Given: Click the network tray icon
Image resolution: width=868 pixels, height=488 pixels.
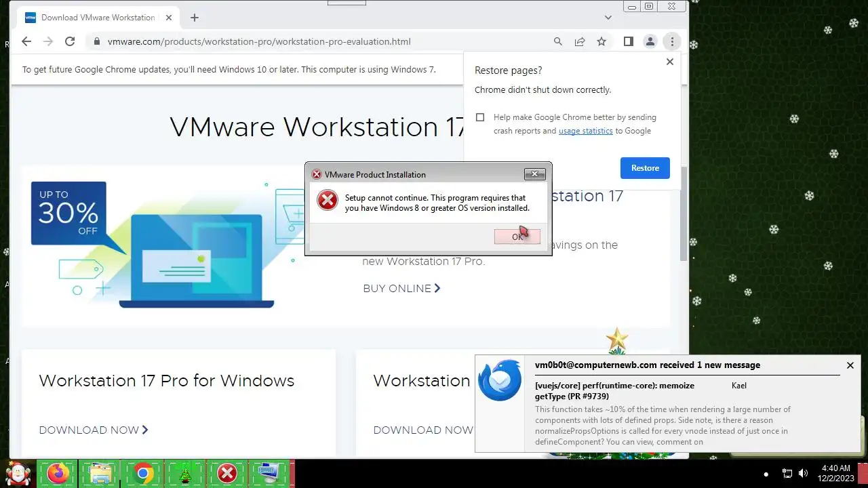Looking at the screenshot, I should click(x=787, y=473).
